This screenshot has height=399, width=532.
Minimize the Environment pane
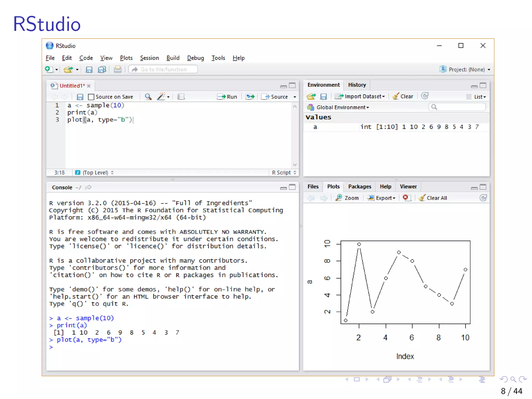tap(474, 86)
